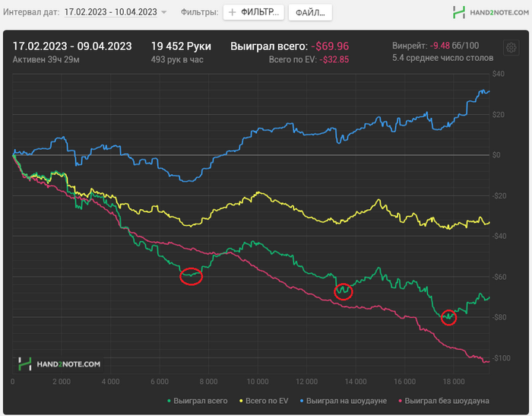Click the 'Интервал дат:' label
The width and height of the screenshot is (532, 416).
point(31,12)
